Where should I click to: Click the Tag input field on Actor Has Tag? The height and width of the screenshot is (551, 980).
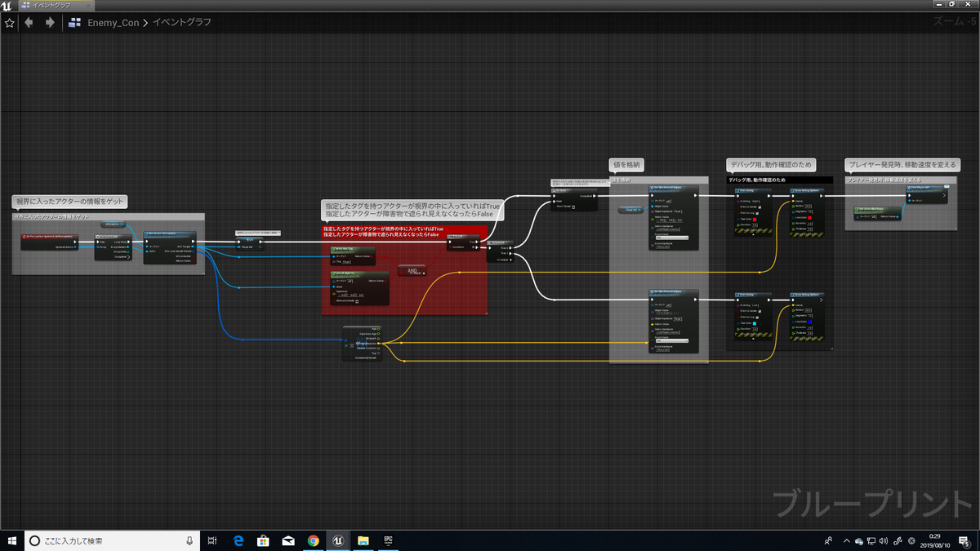346,261
